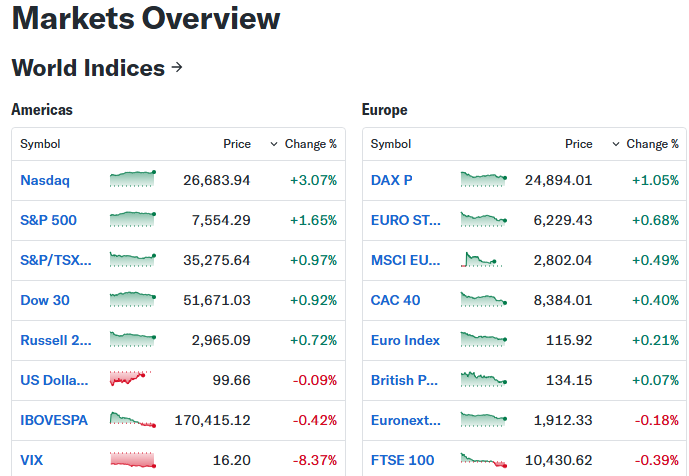Click the US Dollar Index sparkline
The height and width of the screenshot is (476, 689).
[x=131, y=379]
